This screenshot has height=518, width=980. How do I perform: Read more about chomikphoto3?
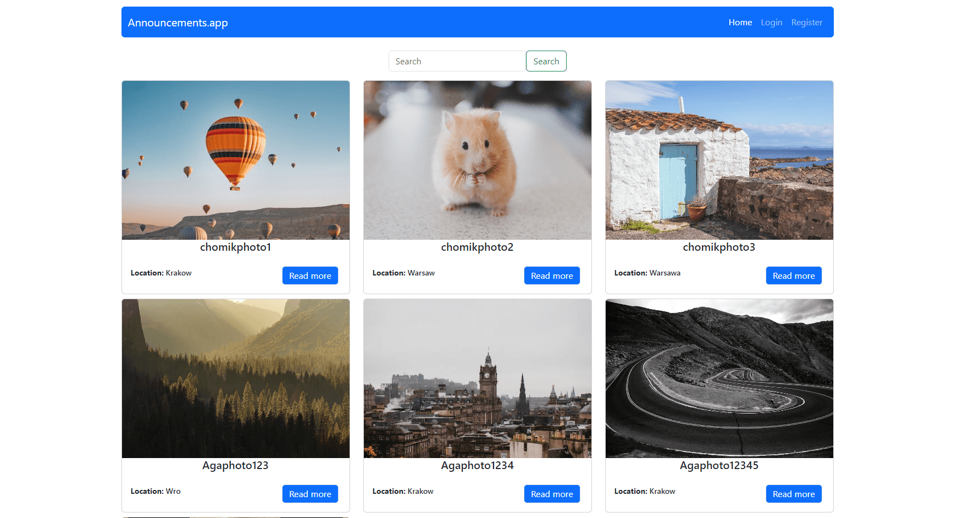tap(794, 275)
